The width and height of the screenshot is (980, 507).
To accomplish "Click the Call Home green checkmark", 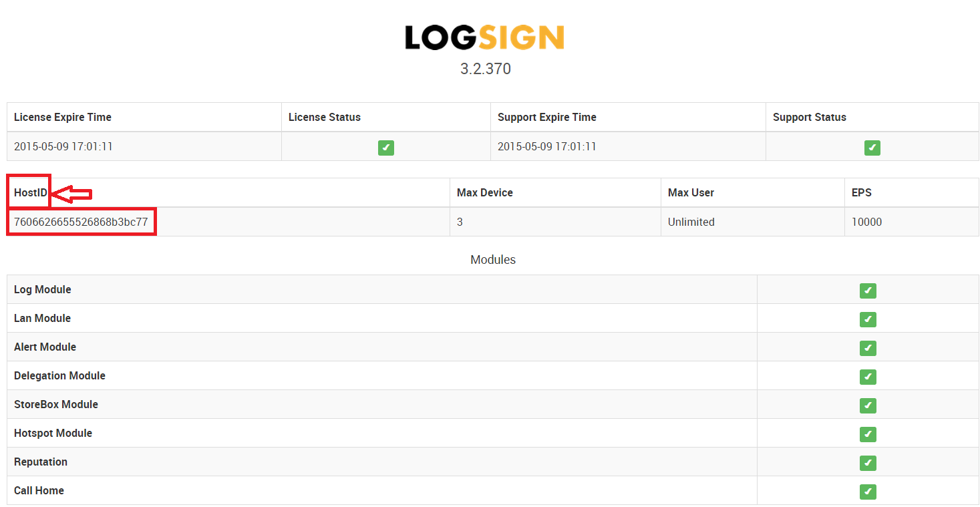I will pos(868,492).
